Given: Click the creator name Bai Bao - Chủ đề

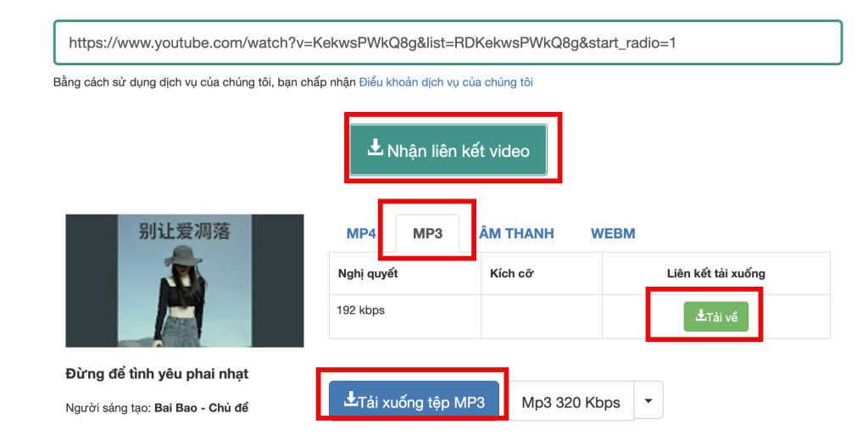Looking at the screenshot, I should click(x=201, y=408).
